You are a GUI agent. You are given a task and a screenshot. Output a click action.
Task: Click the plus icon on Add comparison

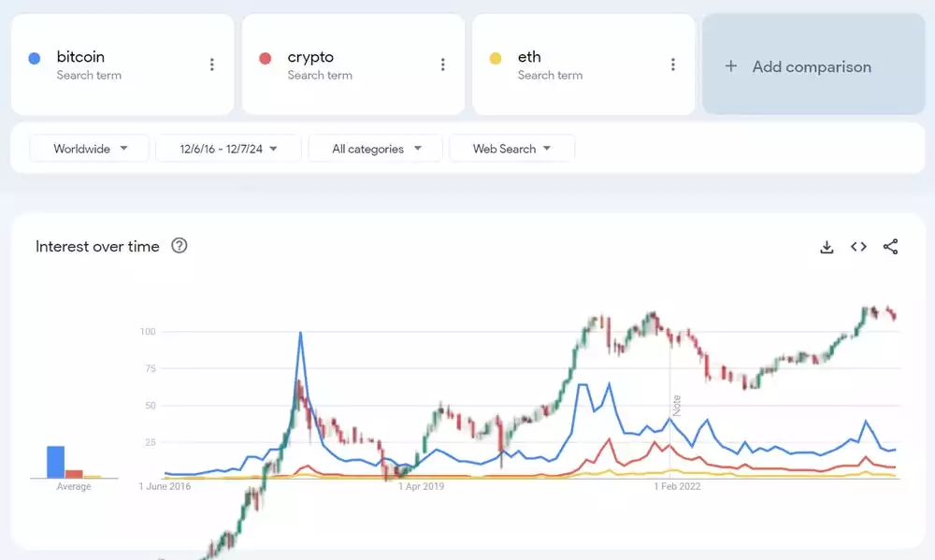pos(729,66)
